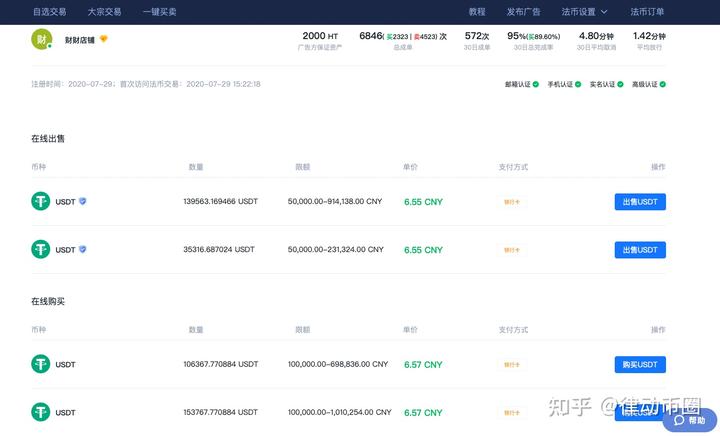Click the 高级认证 green check mark
The width and height of the screenshot is (720, 436).
click(x=663, y=84)
